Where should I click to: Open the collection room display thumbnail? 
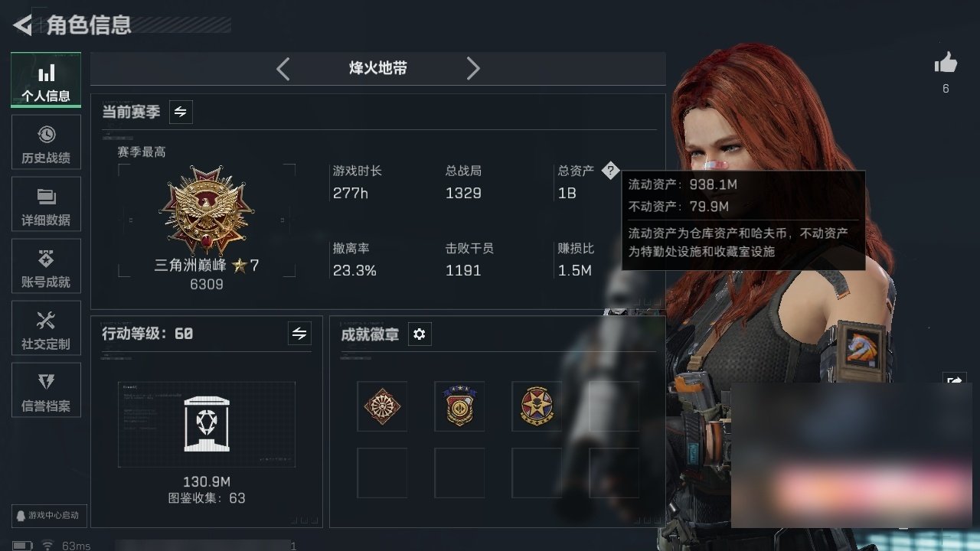[x=207, y=424]
